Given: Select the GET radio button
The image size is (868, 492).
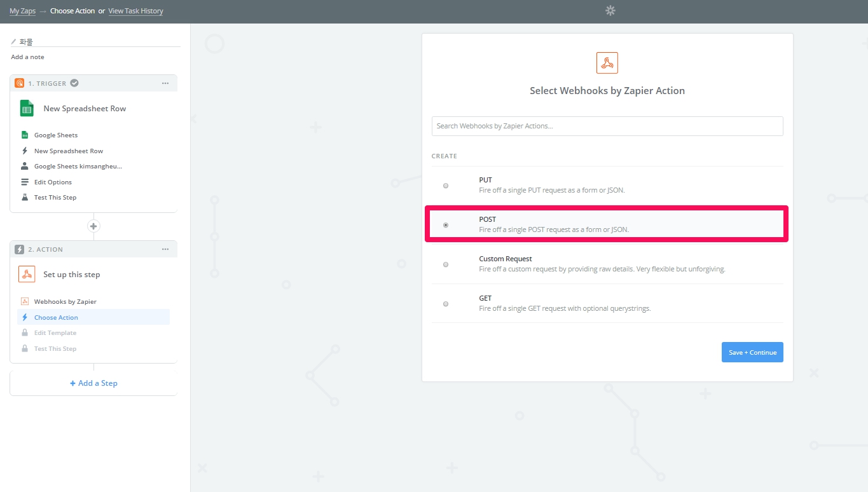Looking at the screenshot, I should click(x=446, y=304).
